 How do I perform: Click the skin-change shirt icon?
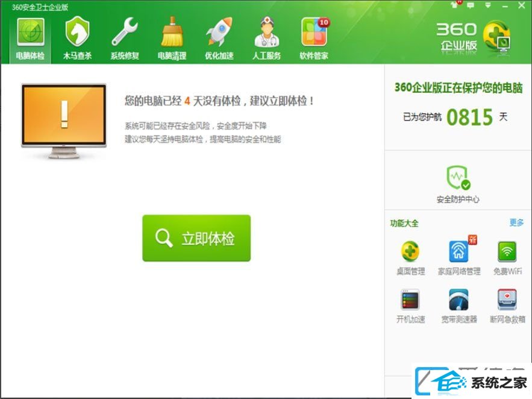click(x=455, y=5)
